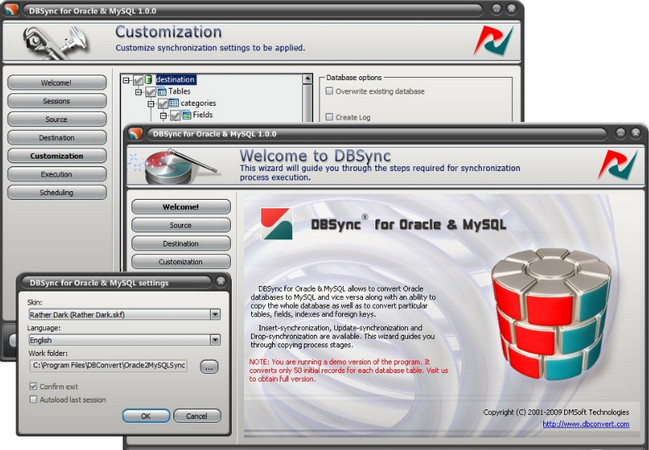Toggle the categories checkbox in tree
Image resolution: width=649 pixels, height=450 pixels.
[x=163, y=103]
